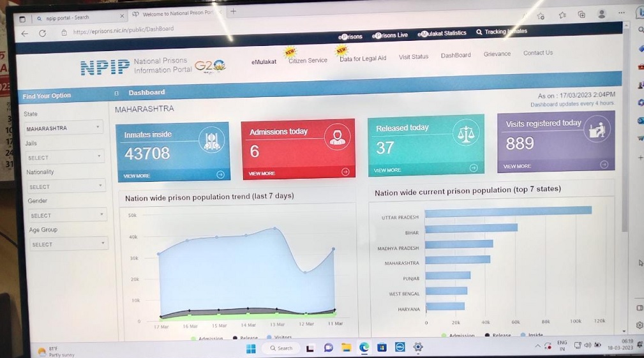Refresh the browser page
This screenshot has height=358, width=644.
pyautogui.click(x=42, y=33)
